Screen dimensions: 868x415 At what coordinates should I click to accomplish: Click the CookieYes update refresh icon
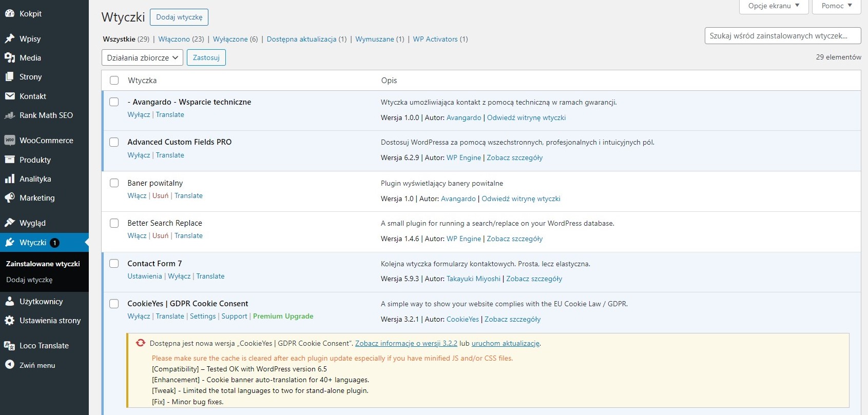[x=141, y=343]
